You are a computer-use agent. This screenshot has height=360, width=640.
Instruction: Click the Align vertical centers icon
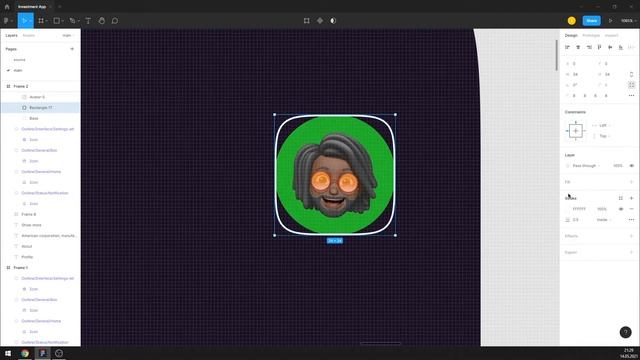pos(610,47)
